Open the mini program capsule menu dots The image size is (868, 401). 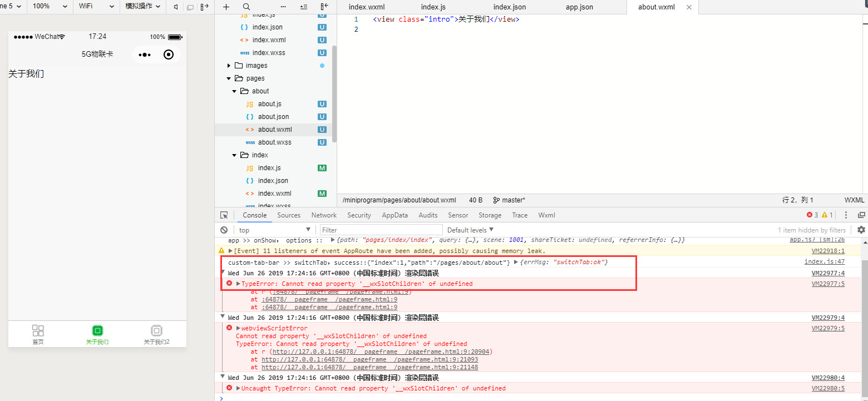point(145,55)
